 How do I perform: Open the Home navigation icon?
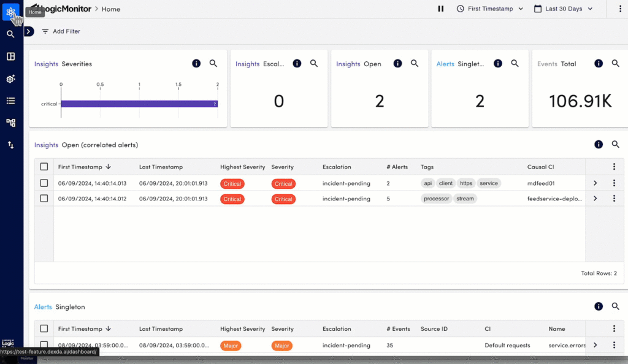tap(11, 10)
